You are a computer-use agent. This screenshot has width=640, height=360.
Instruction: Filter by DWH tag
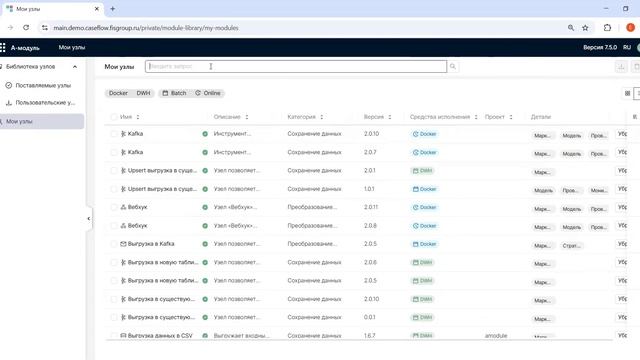(x=143, y=93)
